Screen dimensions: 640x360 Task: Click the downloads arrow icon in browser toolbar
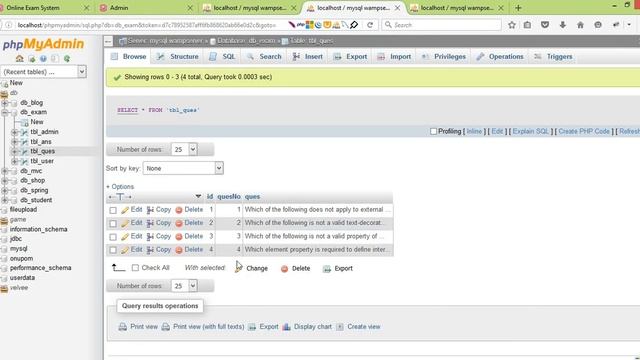pos(563,25)
